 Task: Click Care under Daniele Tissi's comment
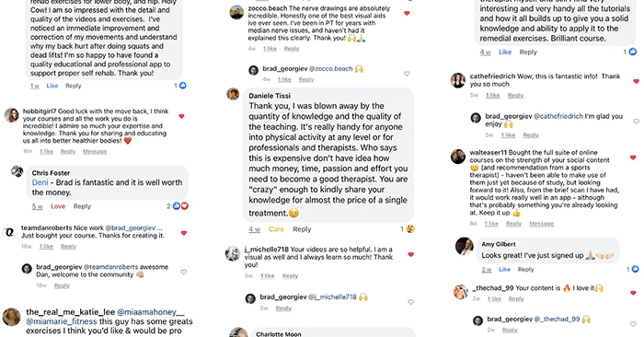tap(276, 229)
